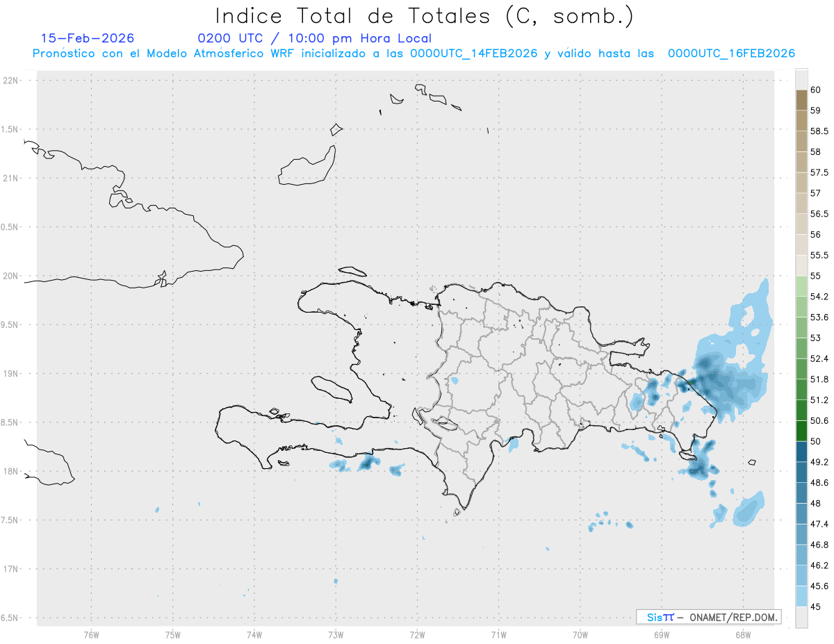Click the longitude label '75W'
This screenshot has width=834, height=644.
point(173,634)
